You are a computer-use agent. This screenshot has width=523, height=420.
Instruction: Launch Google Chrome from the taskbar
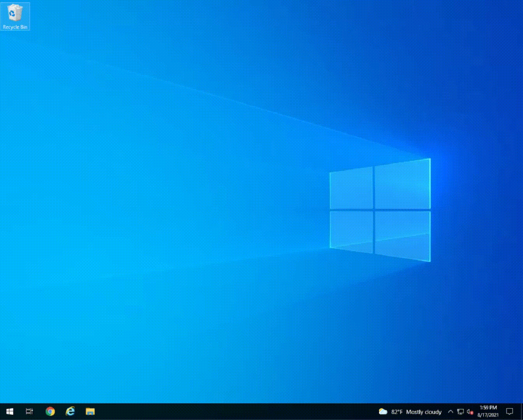[50, 411]
